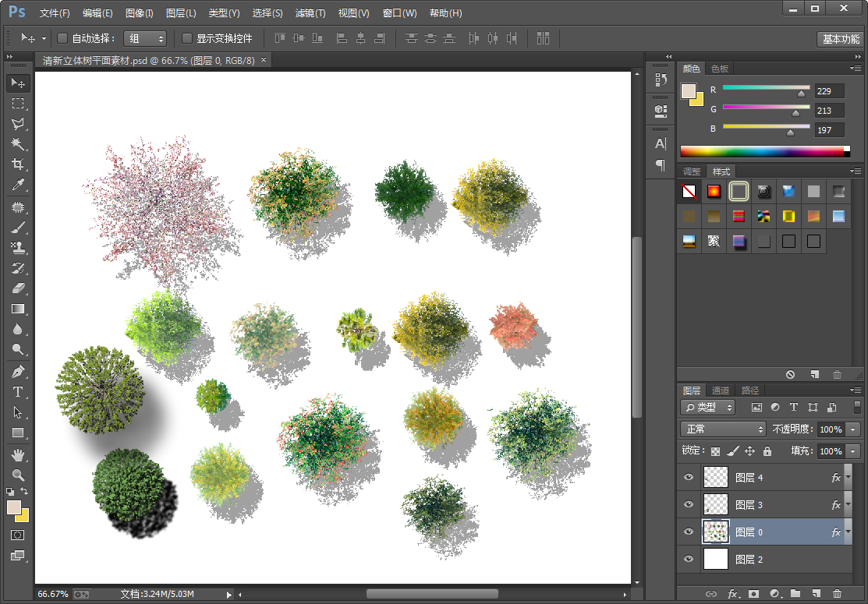
Task: Select the Magic Wand tool
Action: point(18,144)
